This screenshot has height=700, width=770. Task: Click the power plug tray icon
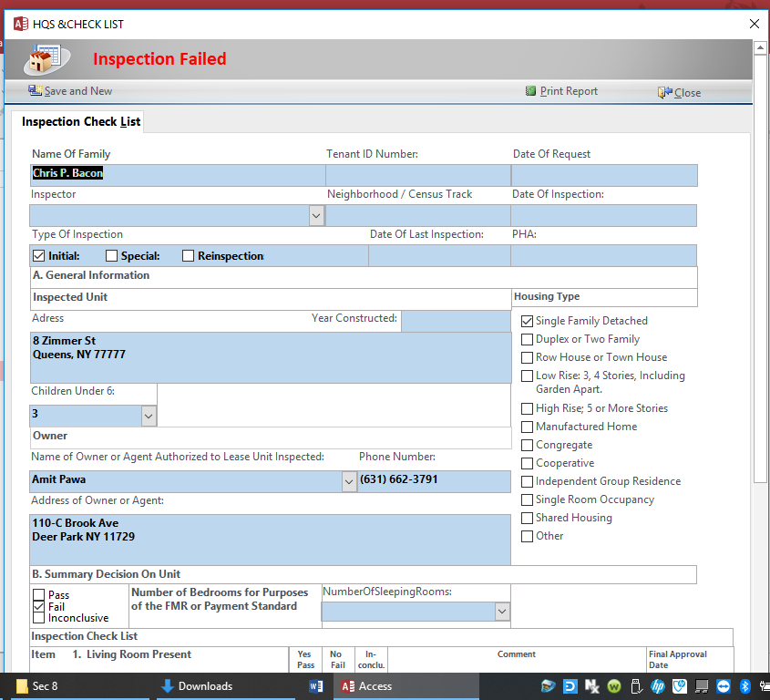pos(765,685)
